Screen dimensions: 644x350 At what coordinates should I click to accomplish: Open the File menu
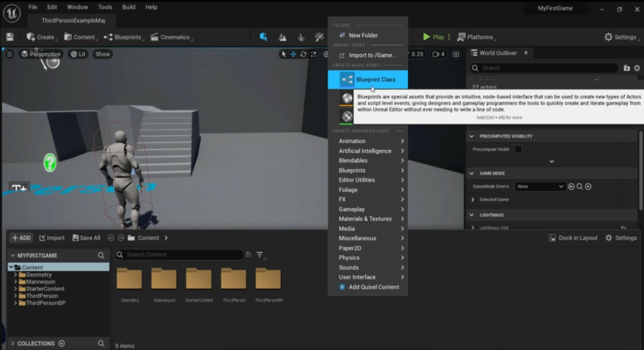(x=33, y=7)
